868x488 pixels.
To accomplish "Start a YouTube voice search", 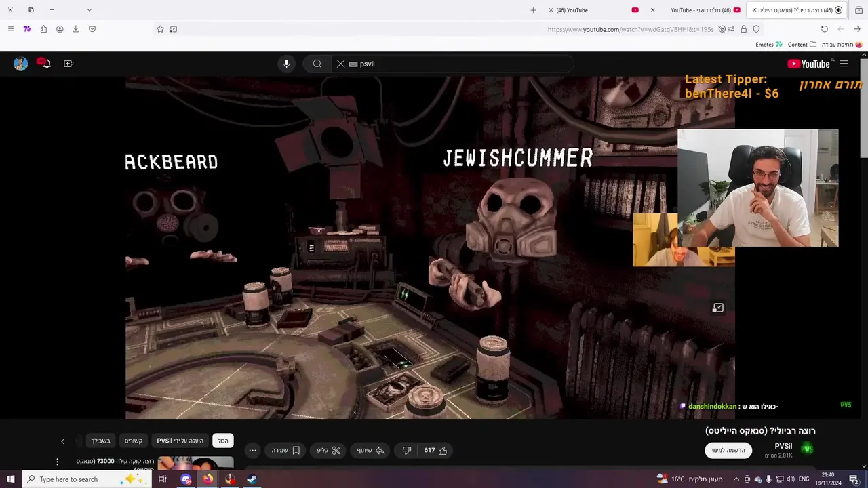I will click(286, 64).
